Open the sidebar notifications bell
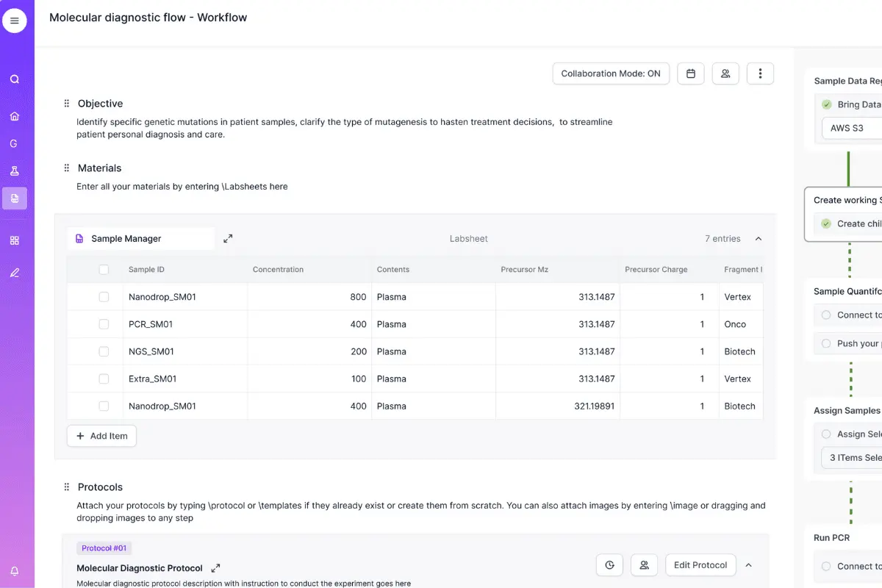 pyautogui.click(x=15, y=571)
